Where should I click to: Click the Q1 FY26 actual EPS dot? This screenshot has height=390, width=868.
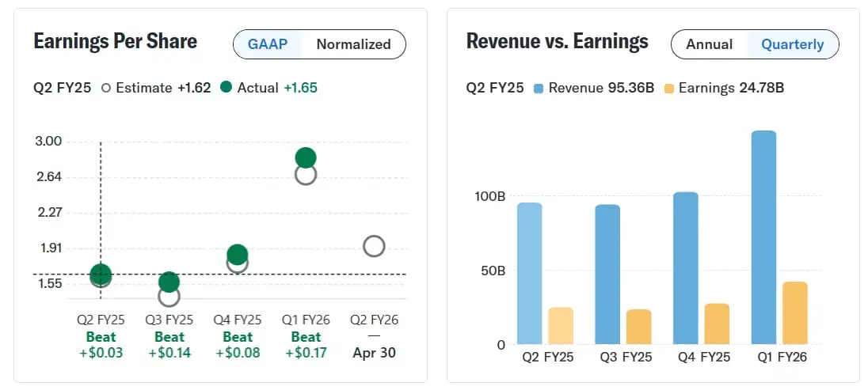pyautogui.click(x=306, y=157)
